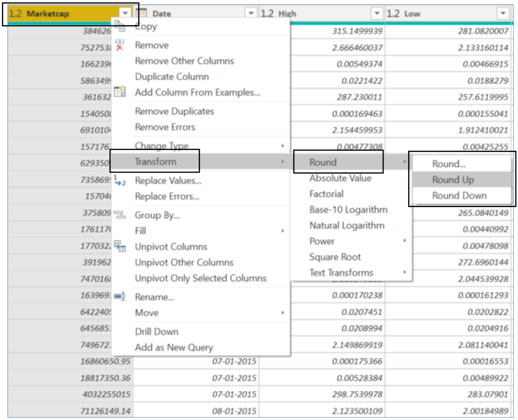Click Add as New Query
Image resolution: width=518 pixels, height=420 pixels.
(174, 347)
